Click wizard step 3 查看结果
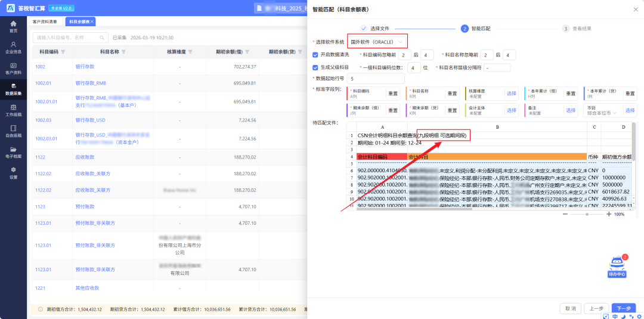Viewport: 644px width, 319px height. coord(577,29)
